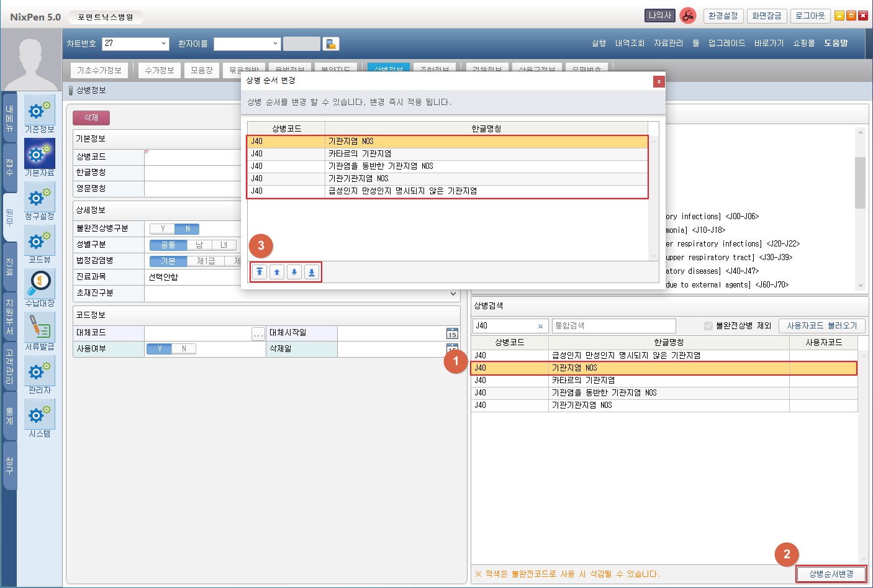Set 불완전상병구분 toggle to Y
Image resolution: width=873 pixels, height=588 pixels.
163,228
